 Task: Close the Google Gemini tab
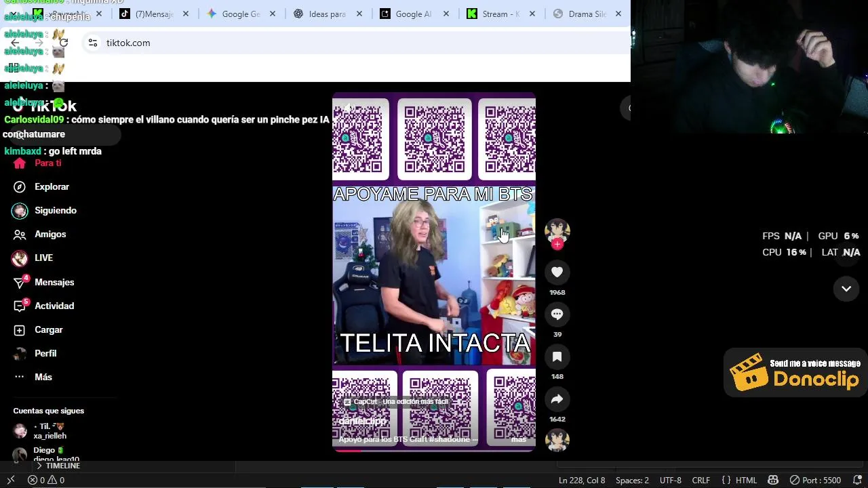273,14
